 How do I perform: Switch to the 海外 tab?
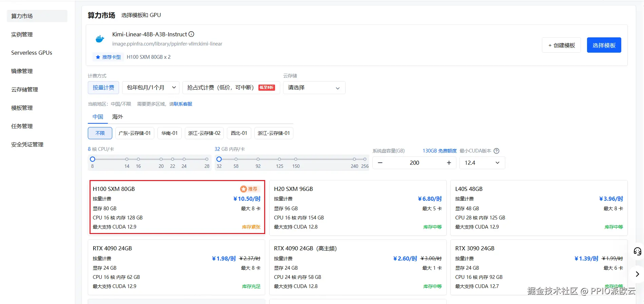pyautogui.click(x=117, y=117)
